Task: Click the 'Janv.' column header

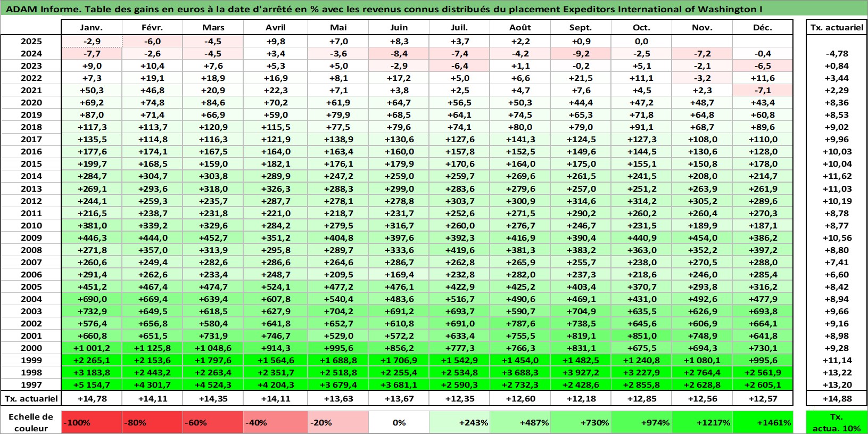Action: [x=92, y=27]
